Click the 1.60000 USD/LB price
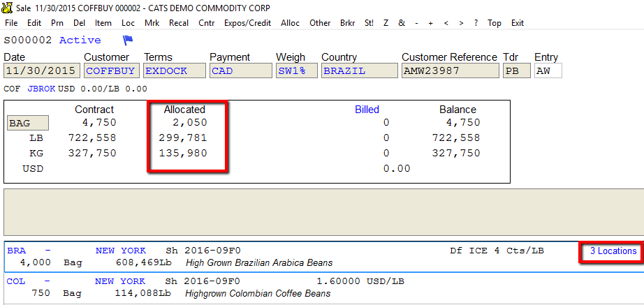Viewport: 644px width, 305px height. (360, 281)
